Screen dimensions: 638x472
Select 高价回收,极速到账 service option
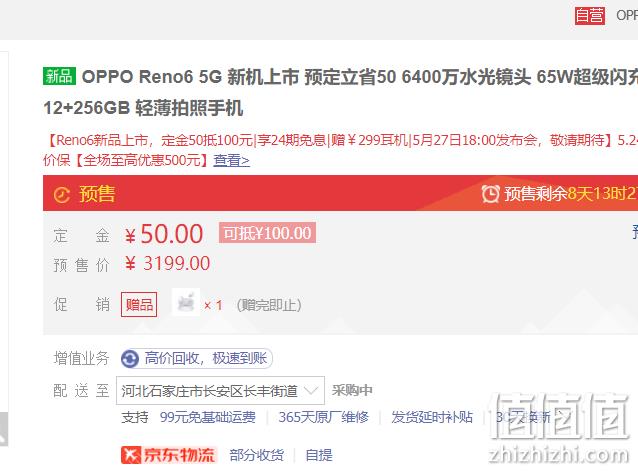[197, 358]
